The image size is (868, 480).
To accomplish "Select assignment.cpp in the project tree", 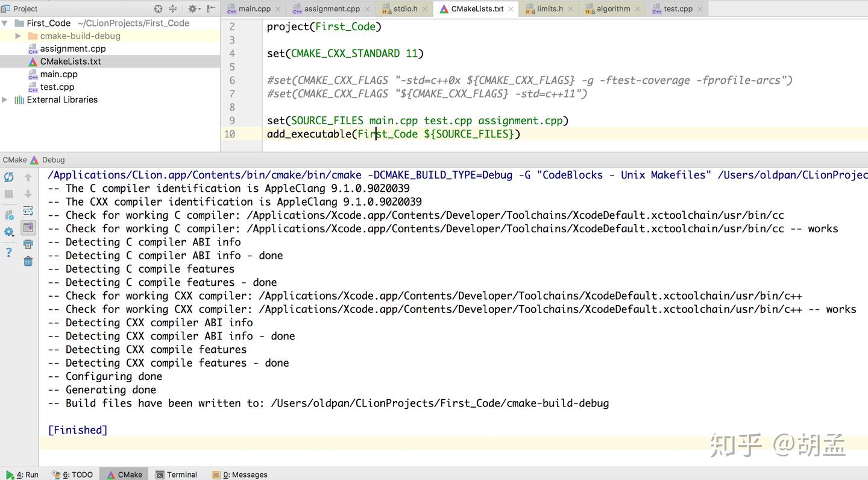I will pos(72,48).
